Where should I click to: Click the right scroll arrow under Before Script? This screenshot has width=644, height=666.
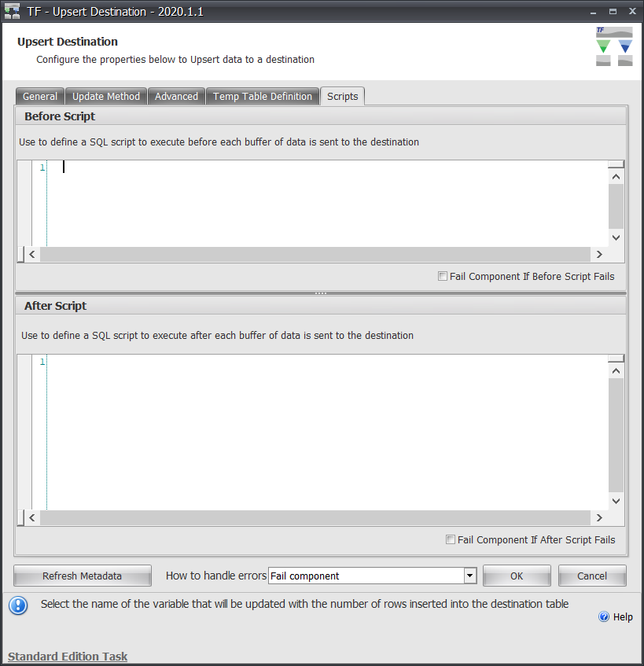tap(598, 254)
